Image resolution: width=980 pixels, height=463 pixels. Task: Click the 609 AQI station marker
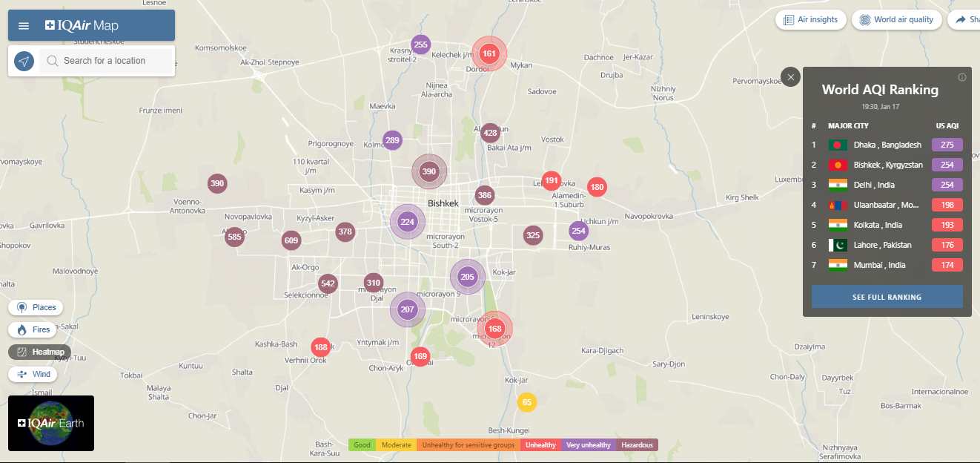[x=291, y=240]
